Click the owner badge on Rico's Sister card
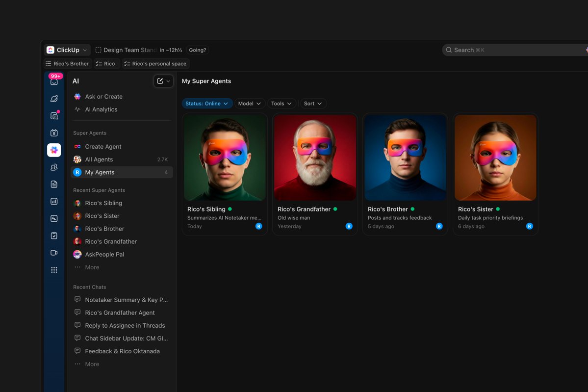The width and height of the screenshot is (588, 392). coord(530,226)
